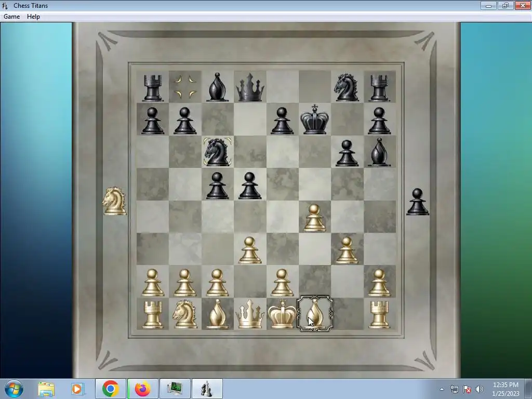Select the black rook on a8
This screenshot has height=399, width=532.
tap(153, 88)
